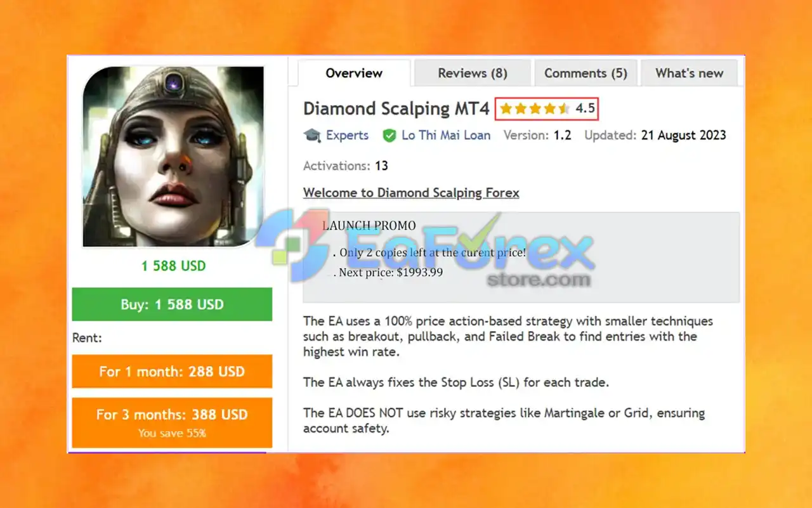The image size is (812, 508).
Task: Open the Reviews (8) tab
Action: click(x=473, y=73)
